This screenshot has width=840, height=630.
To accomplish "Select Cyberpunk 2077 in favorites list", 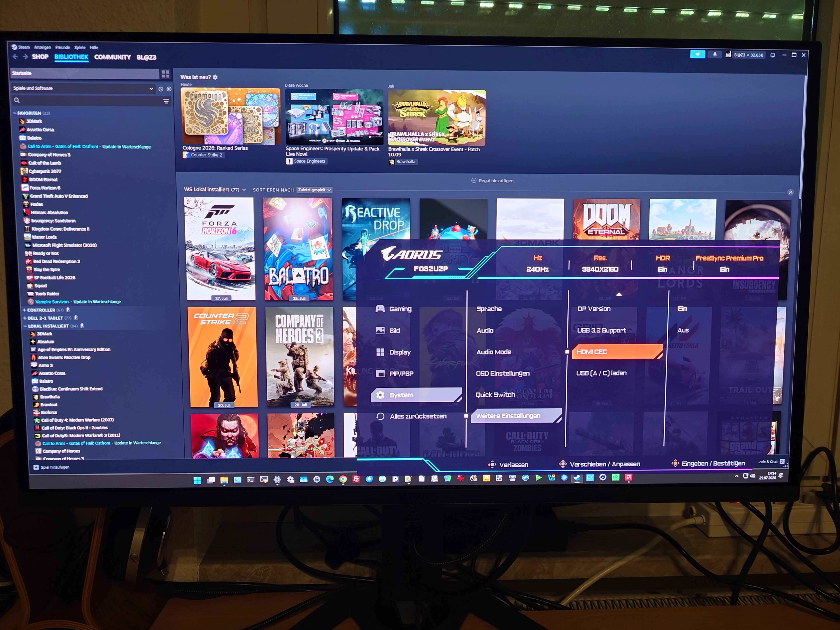I will click(45, 171).
